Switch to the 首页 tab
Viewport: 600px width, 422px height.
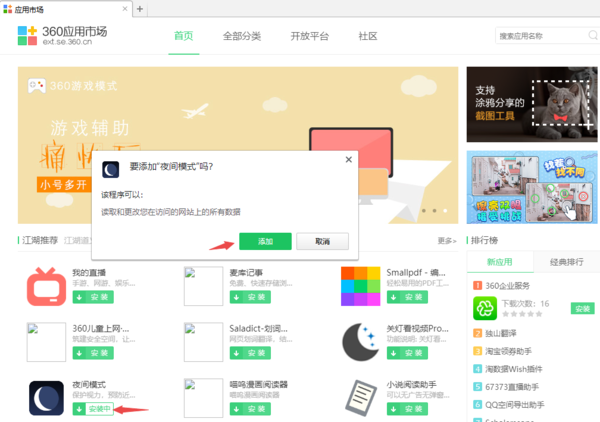point(184,36)
